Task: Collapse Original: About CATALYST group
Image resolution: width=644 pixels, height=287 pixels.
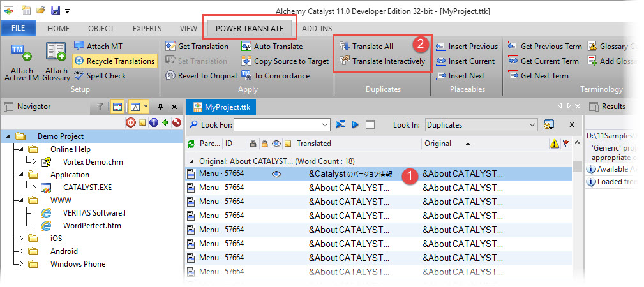Action: 191,161
